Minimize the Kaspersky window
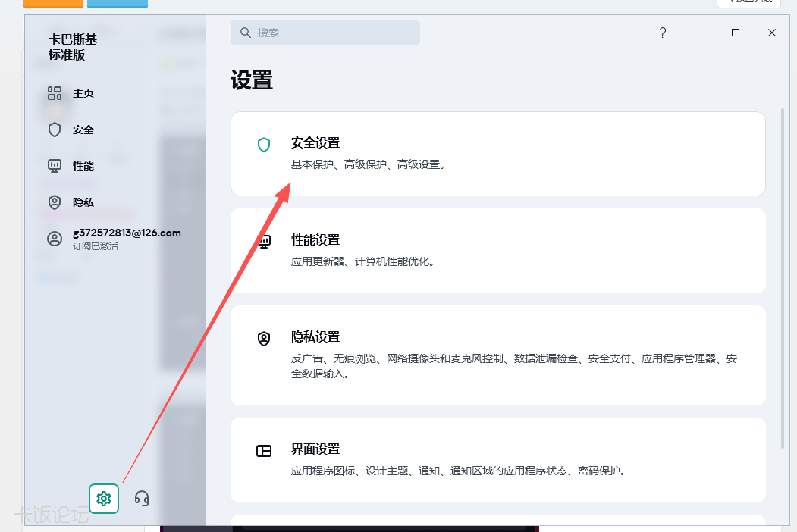This screenshot has height=532, width=797. [699, 33]
